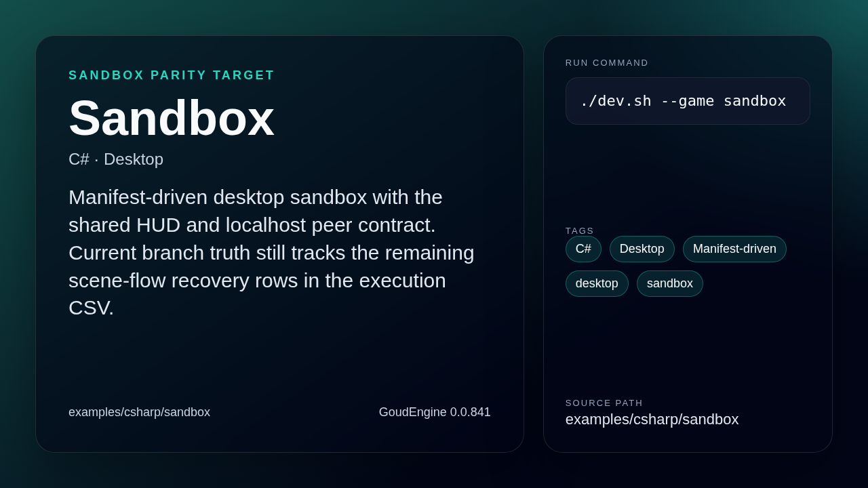This screenshot has height=488, width=868.
Task: Click the large "Sandbox" title
Action: coord(171,117)
